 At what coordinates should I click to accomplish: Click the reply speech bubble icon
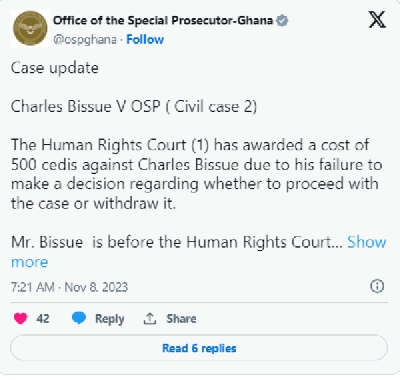pyautogui.click(x=79, y=318)
